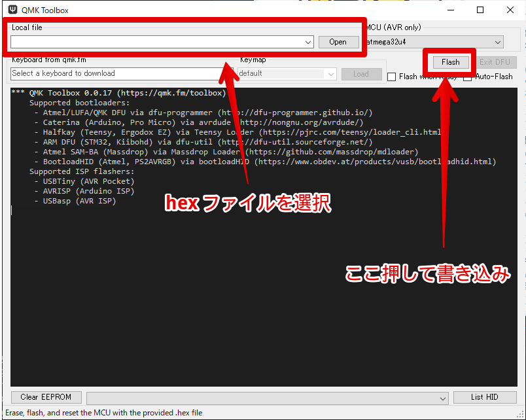Click the 'AVRISP (Arduino ISP)' log line
The image size is (526, 420).
(x=84, y=191)
